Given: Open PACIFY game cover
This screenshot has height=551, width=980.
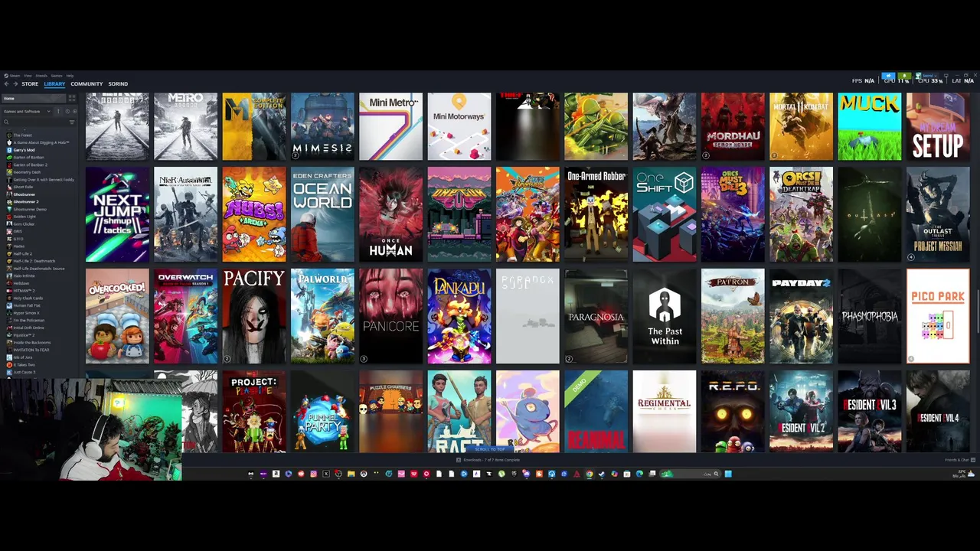Looking at the screenshot, I should [254, 316].
